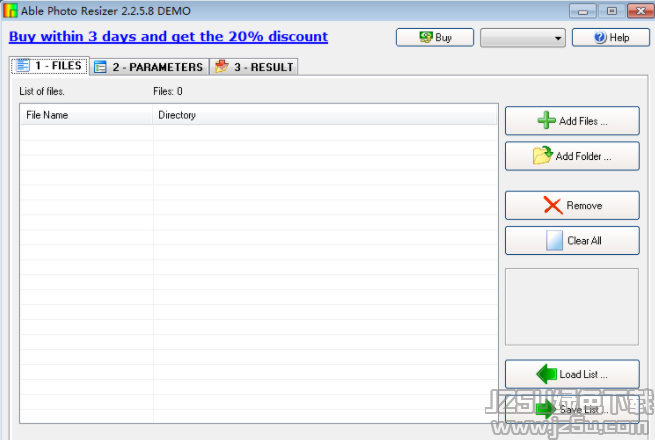Click the image preview box

pos(572,307)
